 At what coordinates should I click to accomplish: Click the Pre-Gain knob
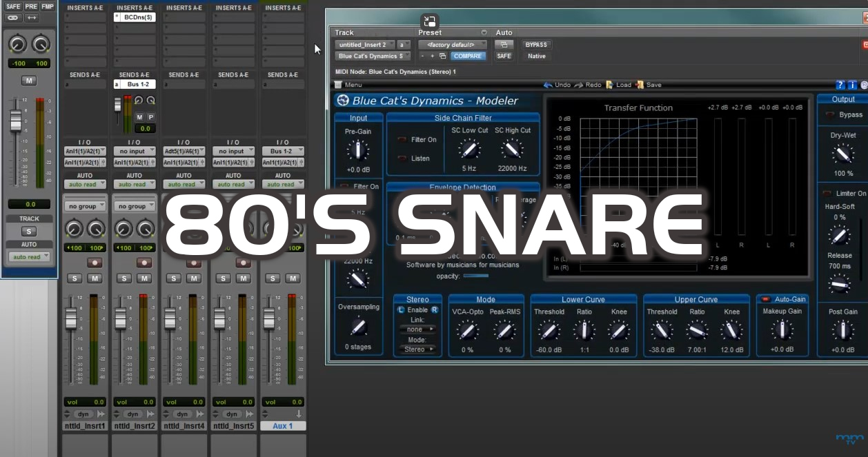point(357,150)
